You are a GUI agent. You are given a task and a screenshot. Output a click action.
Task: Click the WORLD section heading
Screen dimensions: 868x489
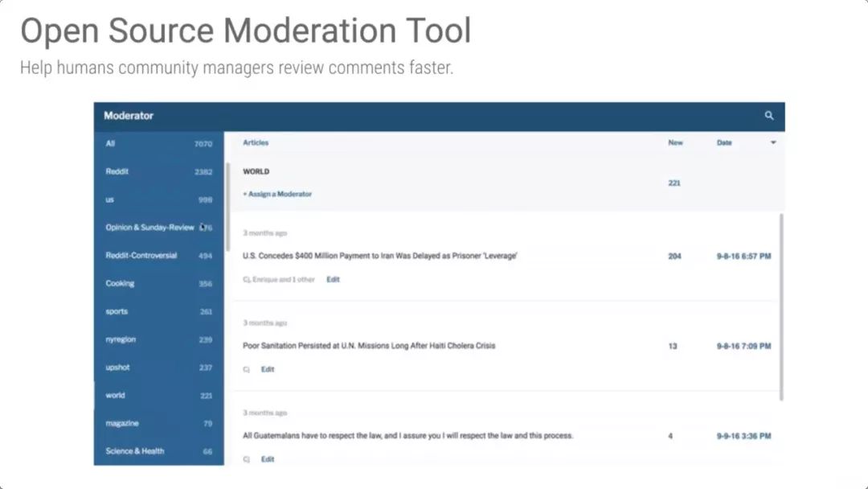(256, 171)
